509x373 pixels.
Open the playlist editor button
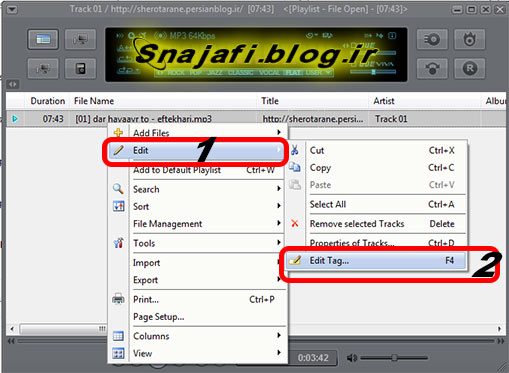pyautogui.click(x=43, y=39)
